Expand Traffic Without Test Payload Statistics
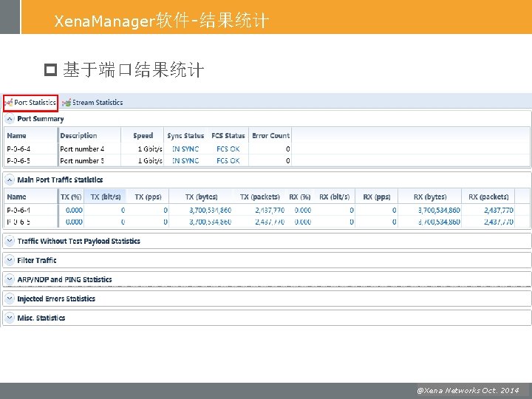532x399 pixels. click(x=10, y=241)
